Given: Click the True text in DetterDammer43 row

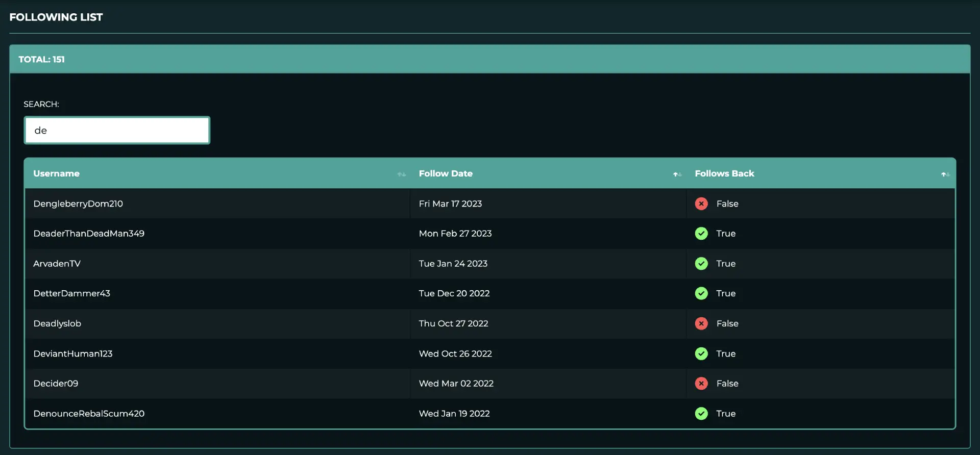Looking at the screenshot, I should click(726, 293).
